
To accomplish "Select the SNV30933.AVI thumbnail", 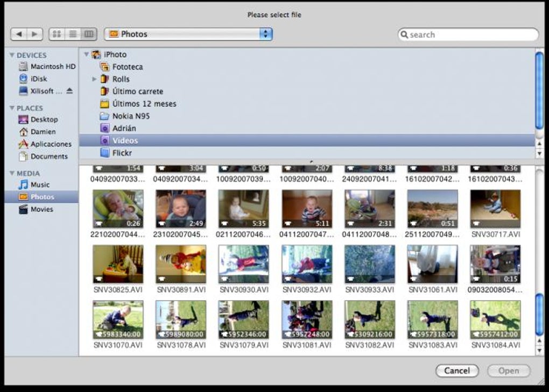I will [370, 264].
